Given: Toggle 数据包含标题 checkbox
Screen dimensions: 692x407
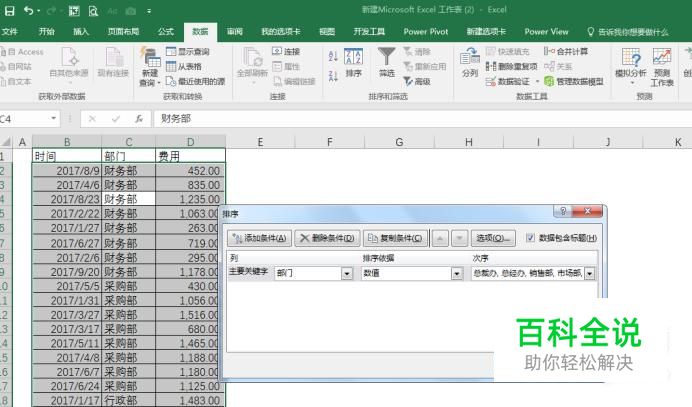Looking at the screenshot, I should (530, 238).
